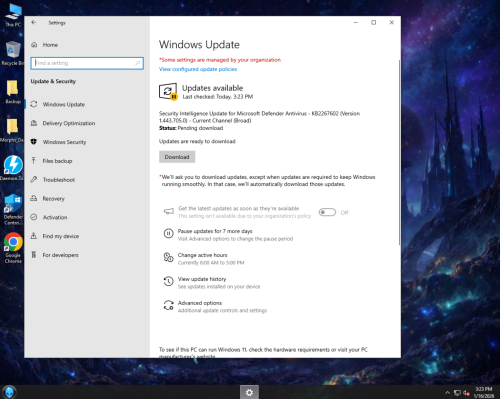Click the Settings window vertical scrollbar

click(x=399, y=153)
